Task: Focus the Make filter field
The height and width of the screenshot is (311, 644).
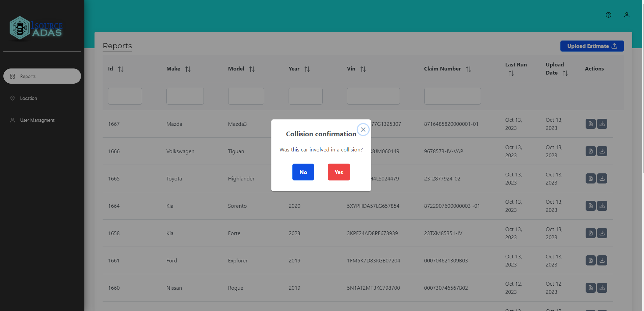Action: point(185,96)
